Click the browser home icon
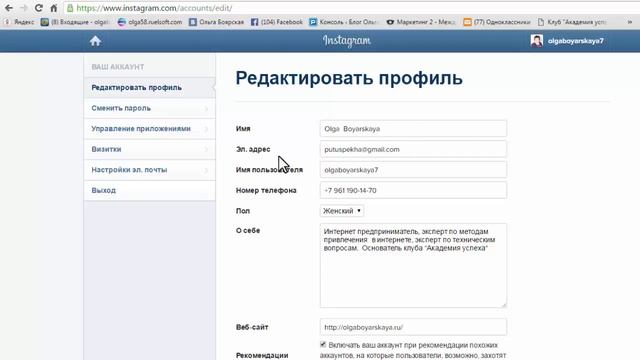Image resolution: width=640 pixels, height=360 pixels. point(53,8)
